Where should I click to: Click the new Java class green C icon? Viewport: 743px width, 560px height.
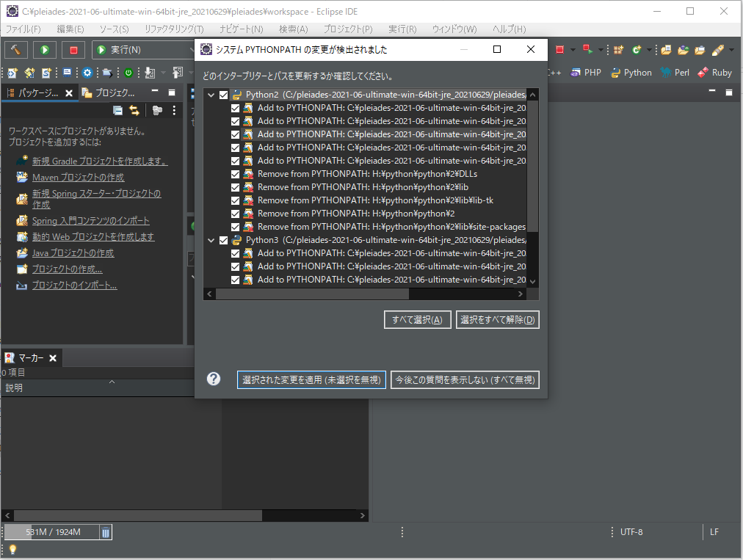coord(637,49)
